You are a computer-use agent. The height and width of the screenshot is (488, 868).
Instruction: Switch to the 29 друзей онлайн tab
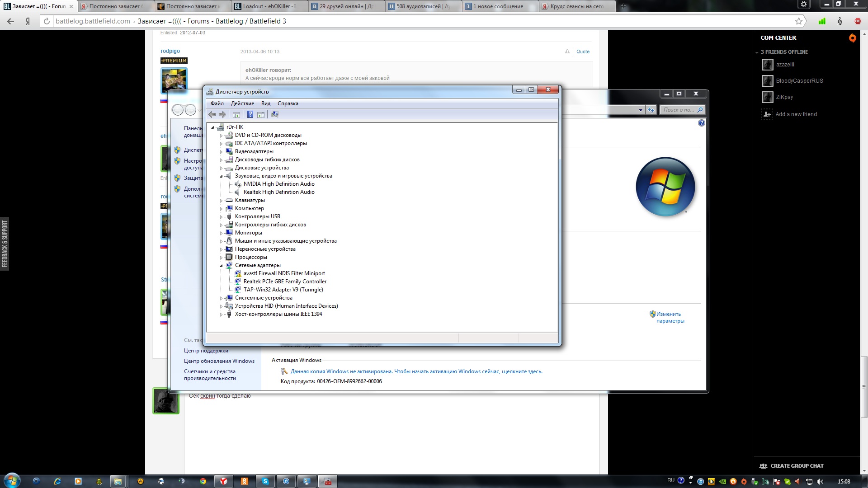pyautogui.click(x=346, y=6)
